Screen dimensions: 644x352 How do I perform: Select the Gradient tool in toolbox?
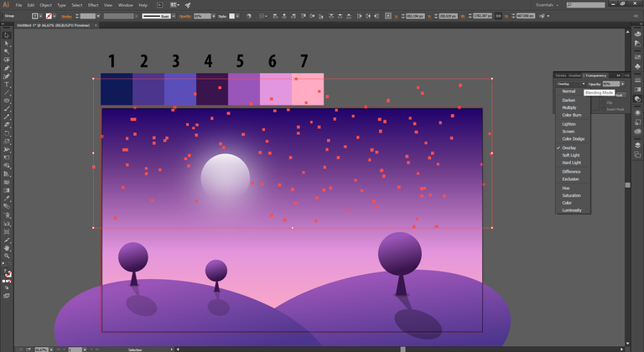(x=6, y=190)
